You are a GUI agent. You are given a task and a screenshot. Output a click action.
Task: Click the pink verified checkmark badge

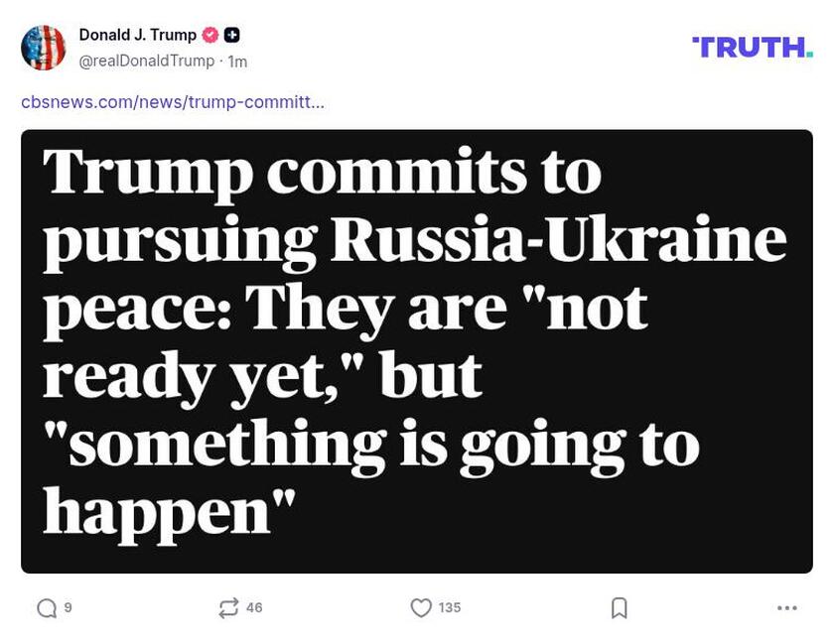coord(208,33)
